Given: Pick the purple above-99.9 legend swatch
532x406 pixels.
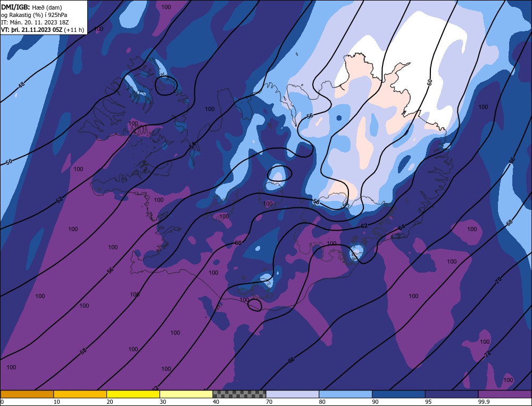Looking at the screenshot, I should 505,394.
